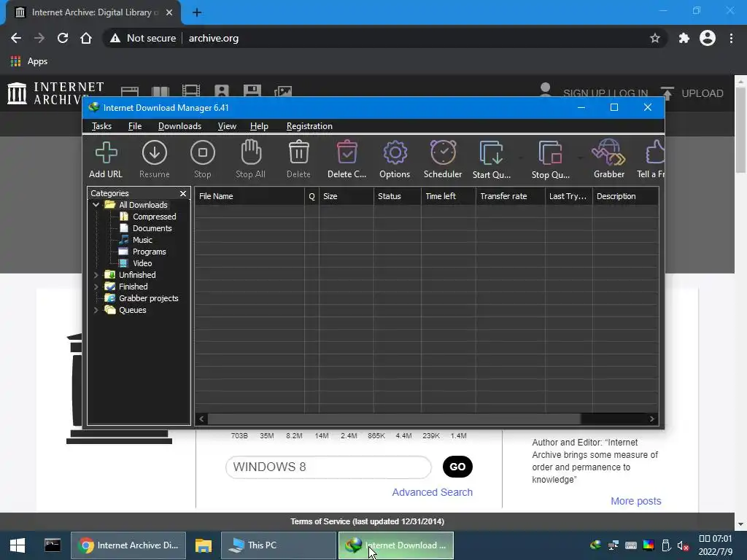Screen dimensions: 747x560
Task: Sort by Transfer rate column header
Action: click(x=510, y=196)
